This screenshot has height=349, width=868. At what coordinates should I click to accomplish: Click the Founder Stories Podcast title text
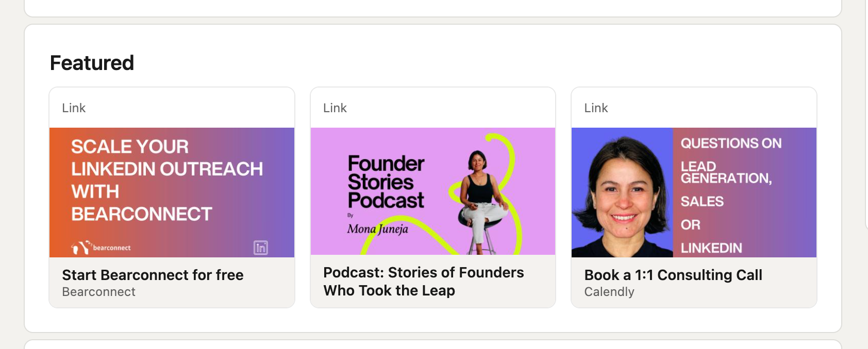(x=386, y=182)
